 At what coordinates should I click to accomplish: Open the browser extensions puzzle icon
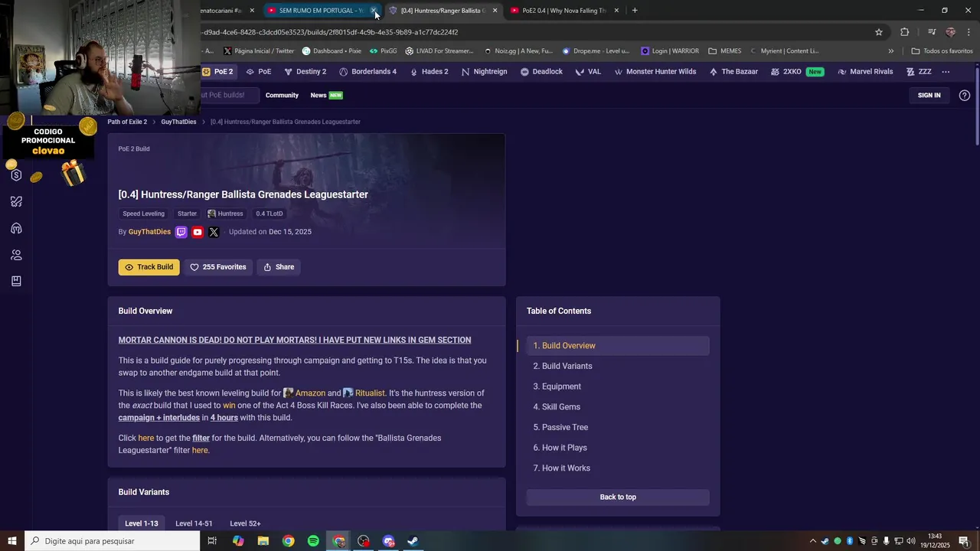905,32
